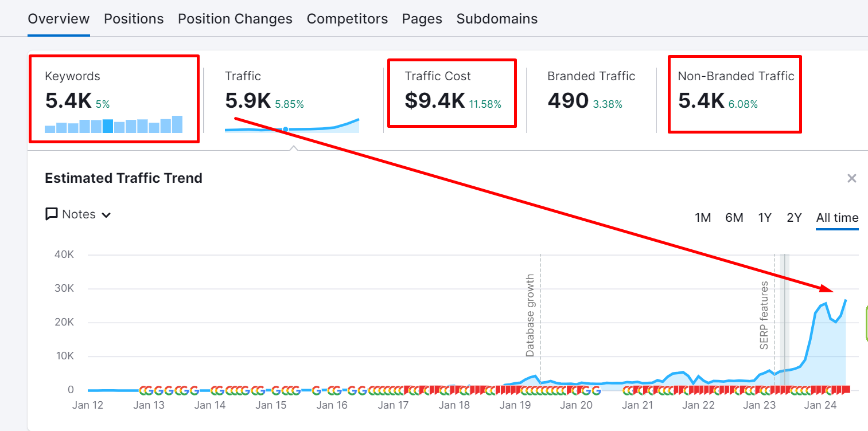The image size is (868, 431).
Task: Click the $9.4K traffic cost value
Action: click(435, 101)
